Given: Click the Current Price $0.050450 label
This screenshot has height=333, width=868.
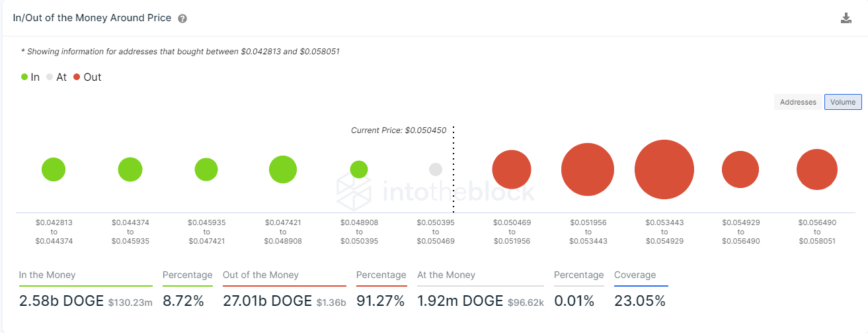Looking at the screenshot, I should [401, 130].
